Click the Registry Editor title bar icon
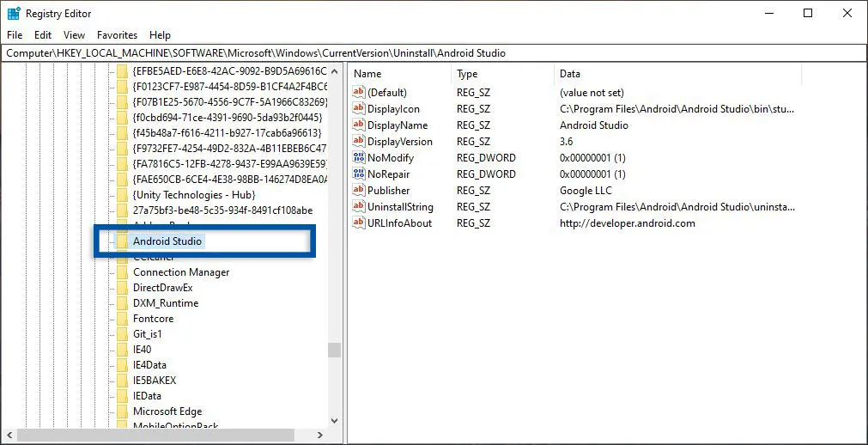Viewport: 868px width, 445px height. 14,13
